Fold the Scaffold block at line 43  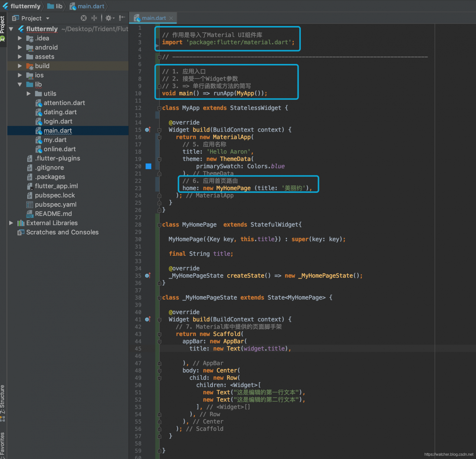point(159,334)
